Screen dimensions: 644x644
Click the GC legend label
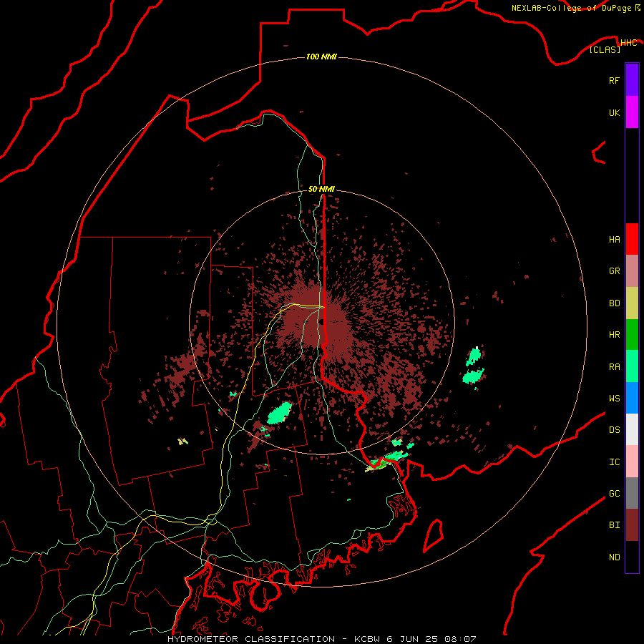pyautogui.click(x=614, y=494)
